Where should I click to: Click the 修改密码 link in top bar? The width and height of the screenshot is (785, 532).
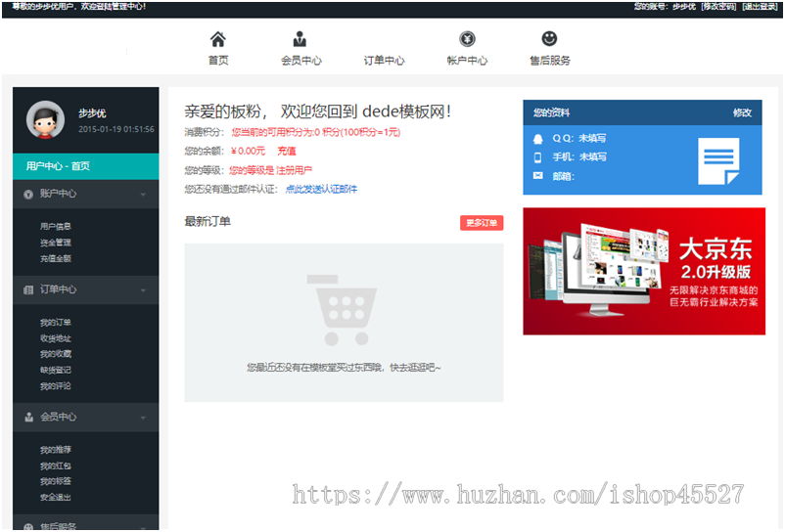[x=718, y=7]
